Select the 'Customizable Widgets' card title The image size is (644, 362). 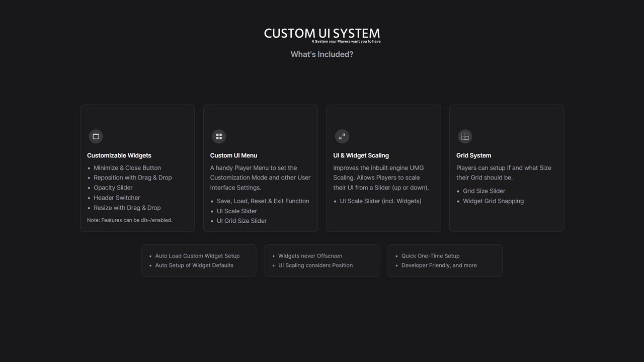(119, 155)
